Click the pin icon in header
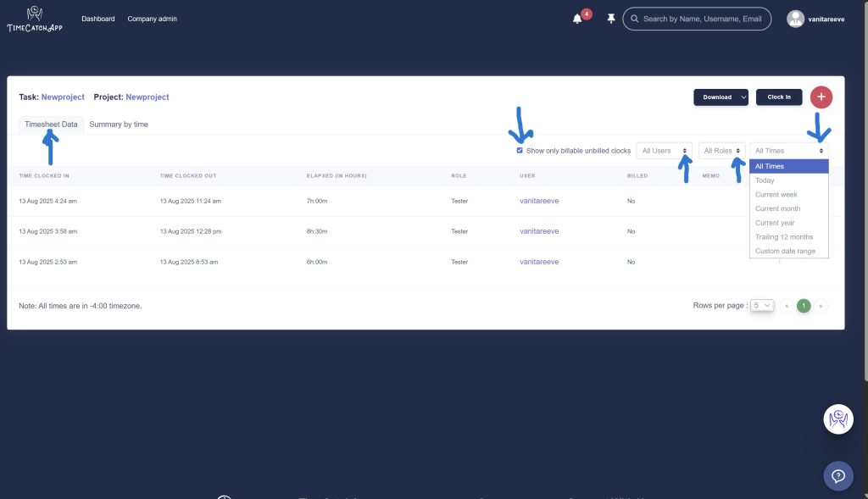Image resolution: width=868 pixels, height=499 pixels. click(x=611, y=19)
